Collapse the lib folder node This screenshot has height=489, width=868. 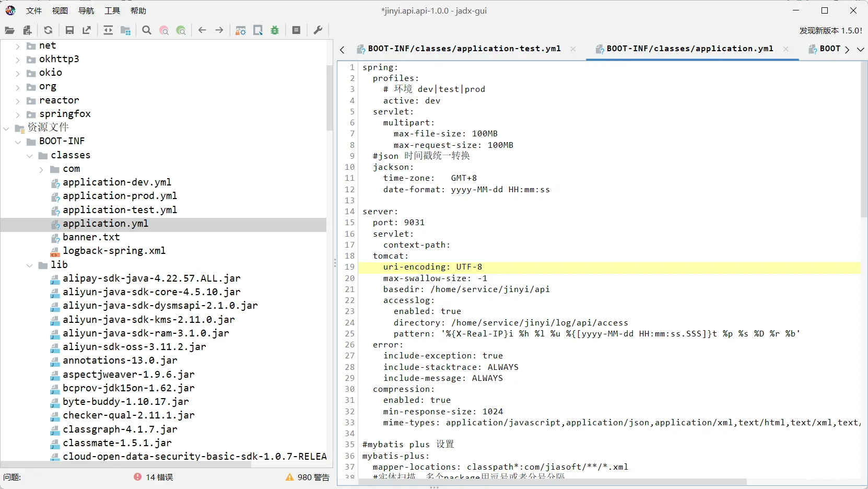pyautogui.click(x=29, y=265)
